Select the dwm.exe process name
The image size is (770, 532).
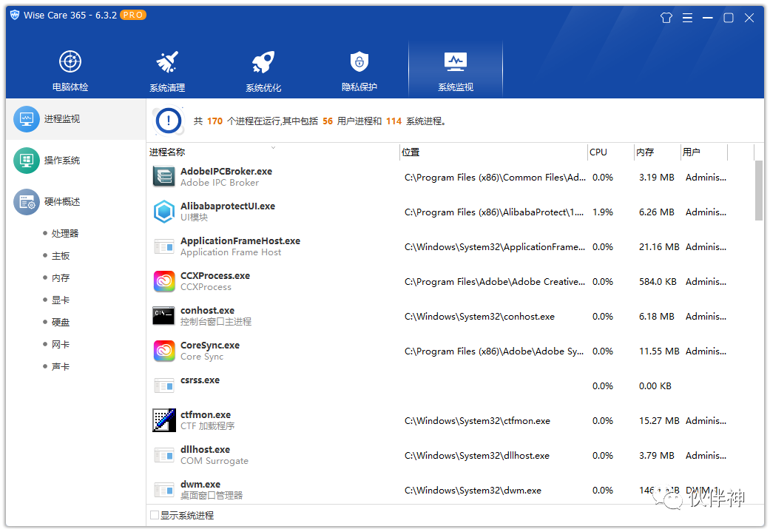click(200, 485)
